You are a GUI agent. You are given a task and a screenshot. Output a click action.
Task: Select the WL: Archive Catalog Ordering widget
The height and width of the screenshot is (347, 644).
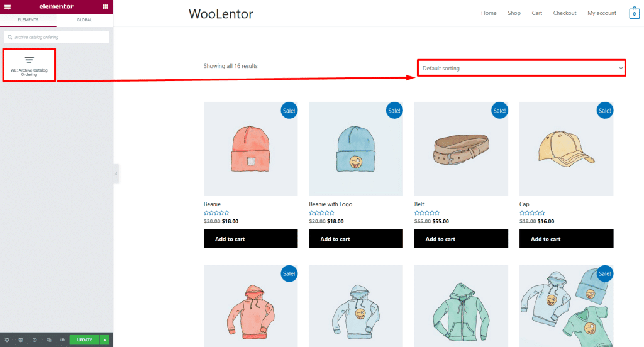click(29, 65)
